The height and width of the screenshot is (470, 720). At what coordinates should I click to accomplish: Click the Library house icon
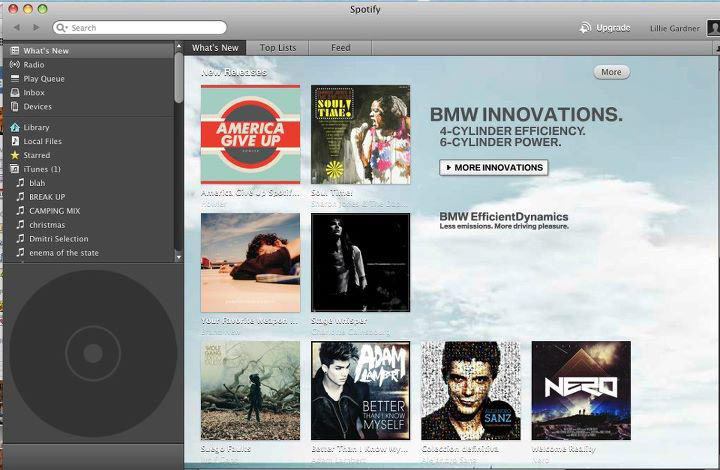[x=15, y=127]
